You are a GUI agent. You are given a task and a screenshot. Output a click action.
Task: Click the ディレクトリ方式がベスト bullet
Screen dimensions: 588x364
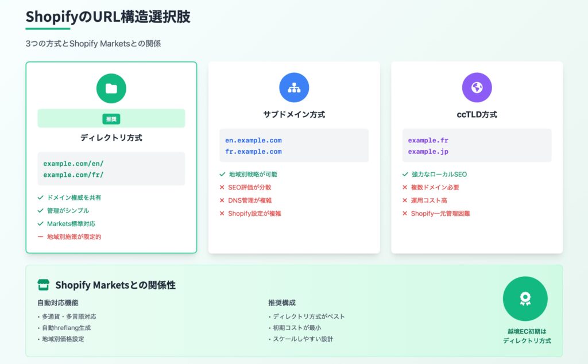pos(307,317)
